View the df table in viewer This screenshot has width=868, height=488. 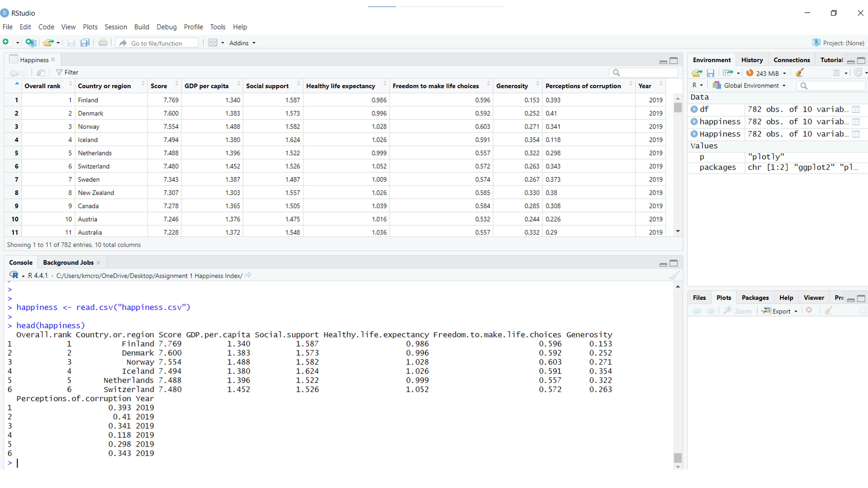click(856, 109)
